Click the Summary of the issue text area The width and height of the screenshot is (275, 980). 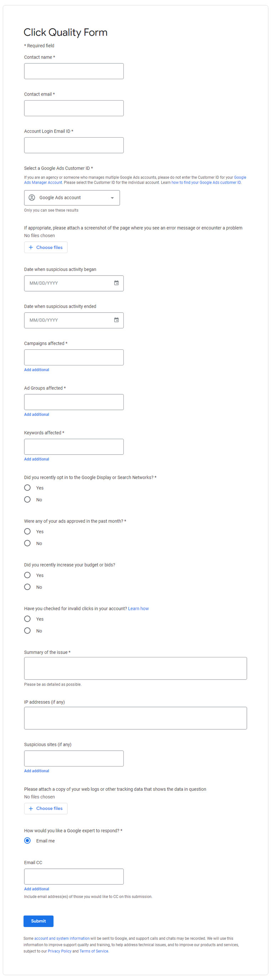point(135,668)
